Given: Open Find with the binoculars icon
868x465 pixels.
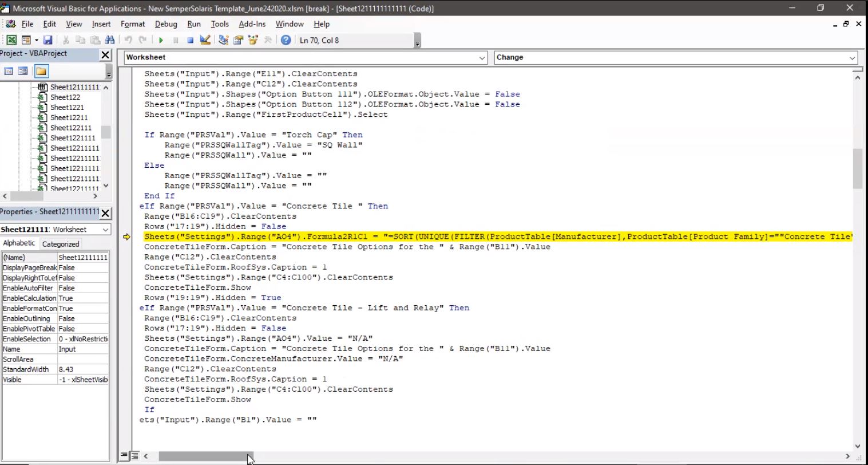Looking at the screenshot, I should pyautogui.click(x=110, y=40).
